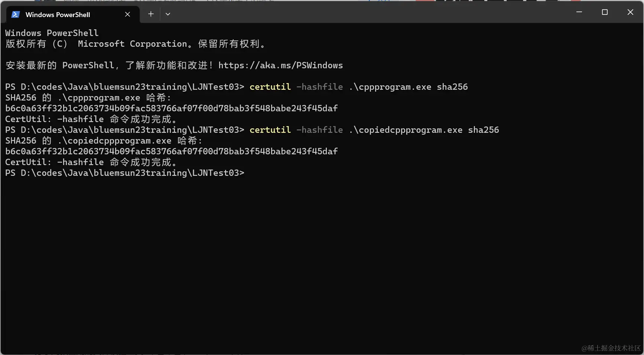Maximize the terminal window
The height and width of the screenshot is (355, 644).
tap(605, 12)
